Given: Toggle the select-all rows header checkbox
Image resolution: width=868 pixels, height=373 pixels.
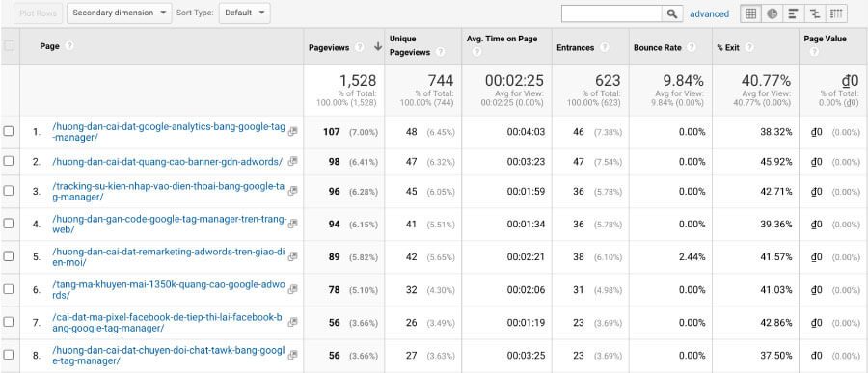Looking at the screenshot, I should click(10, 46).
